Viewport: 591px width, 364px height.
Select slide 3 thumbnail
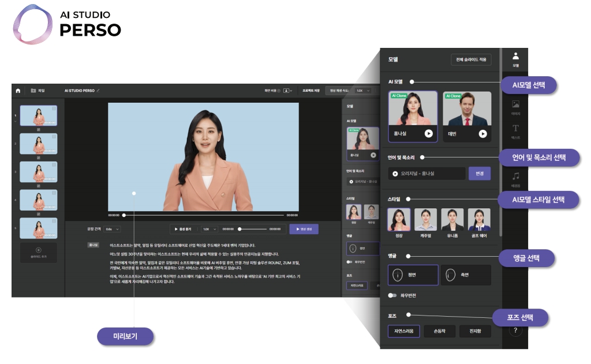click(x=39, y=172)
